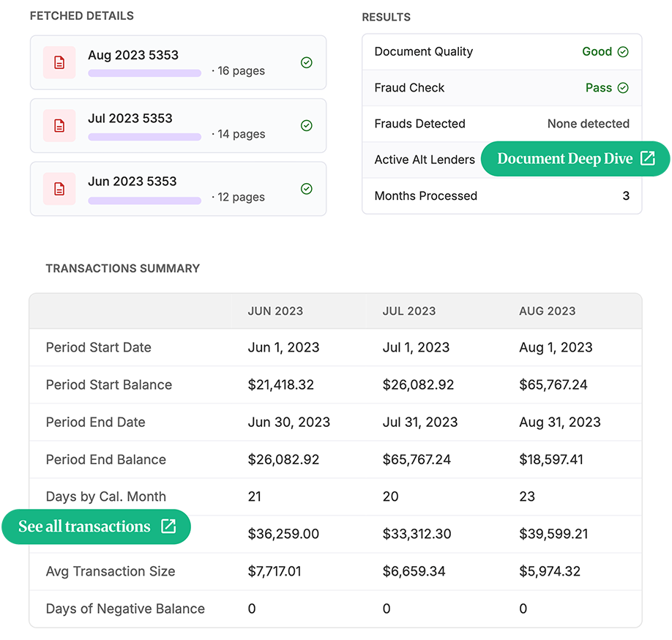This screenshot has height=640, width=672.
Task: Click the Active Alt Lenders label
Action: tap(425, 160)
